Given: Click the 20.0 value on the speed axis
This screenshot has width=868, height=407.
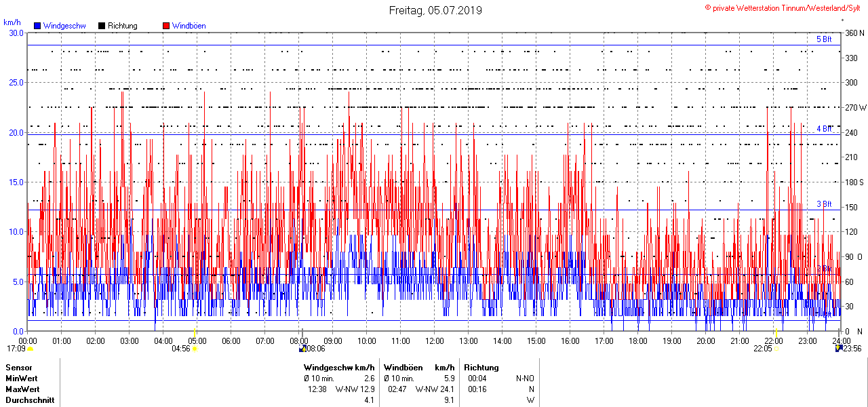Looking at the screenshot, I should (x=16, y=132).
